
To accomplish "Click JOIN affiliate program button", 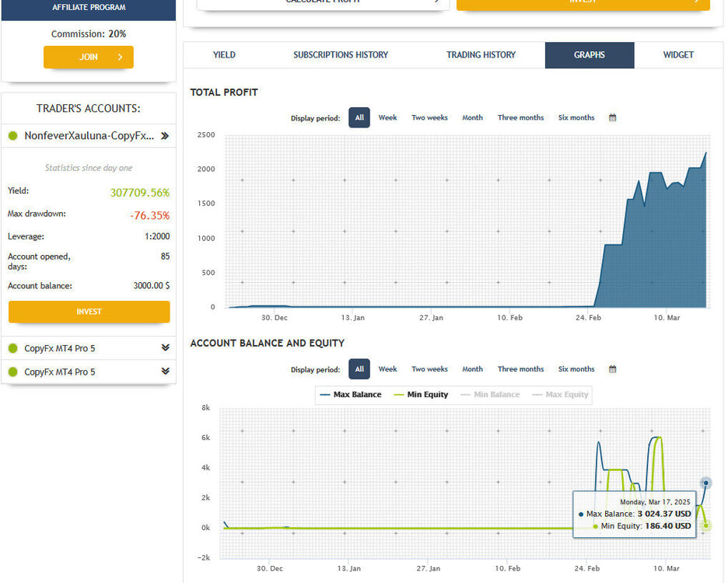I will 89,57.
